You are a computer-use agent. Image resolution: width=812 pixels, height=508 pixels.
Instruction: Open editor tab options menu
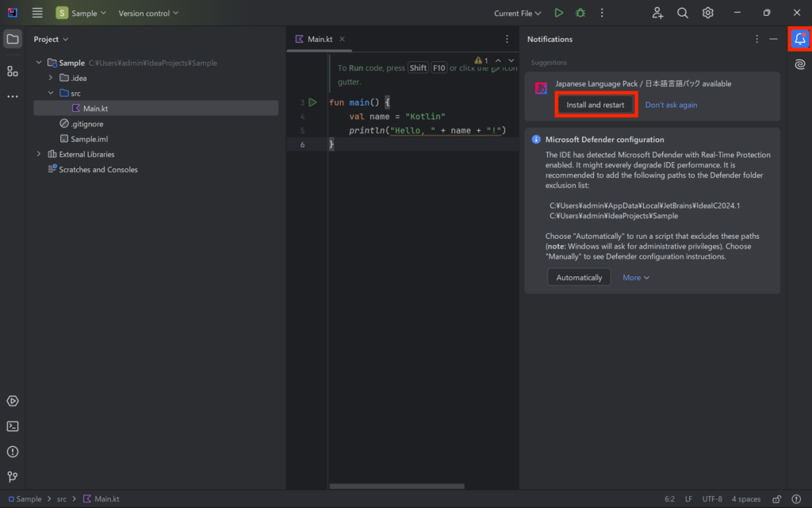507,39
